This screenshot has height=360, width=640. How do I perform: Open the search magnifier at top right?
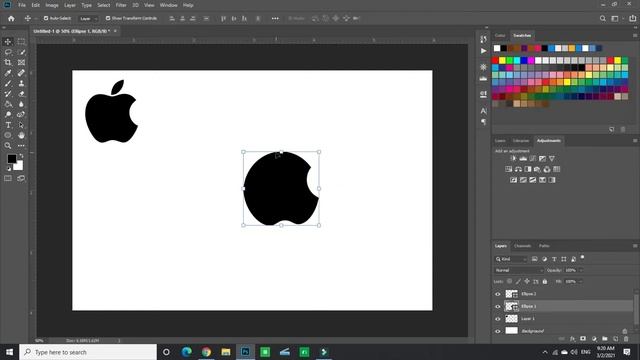pyautogui.click(x=602, y=18)
